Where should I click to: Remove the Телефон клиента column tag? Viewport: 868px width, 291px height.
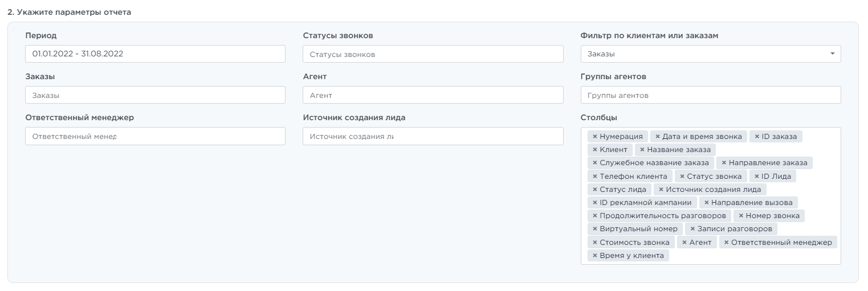[x=595, y=177]
